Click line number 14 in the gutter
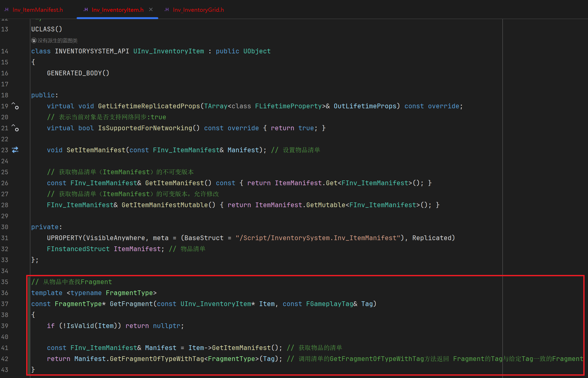 [x=5, y=51]
